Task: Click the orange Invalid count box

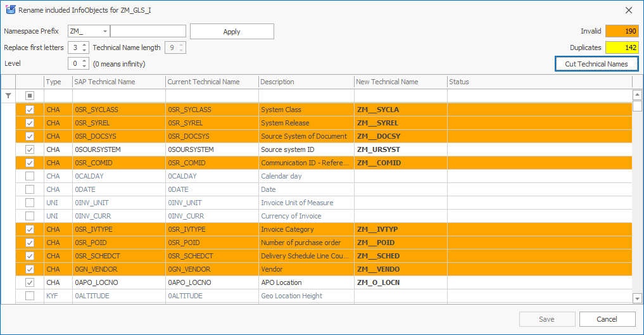Action: tap(622, 31)
